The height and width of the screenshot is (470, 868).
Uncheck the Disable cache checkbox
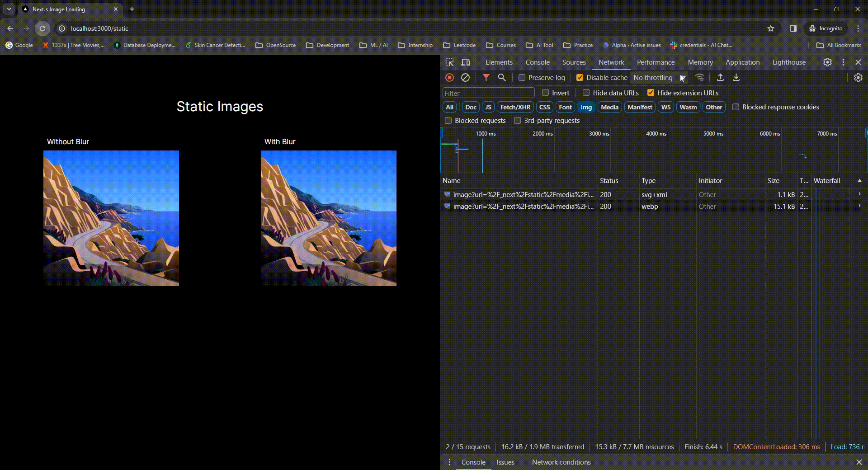pos(580,78)
